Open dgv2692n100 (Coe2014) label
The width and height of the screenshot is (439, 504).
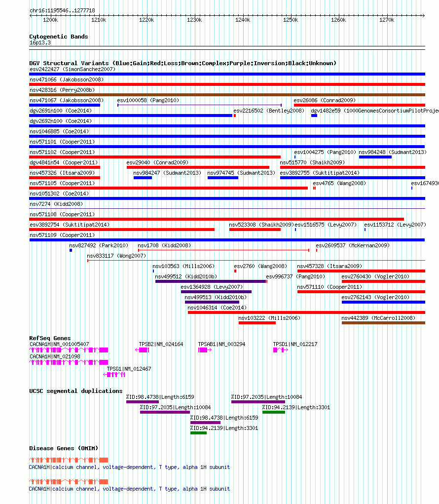pyautogui.click(x=61, y=121)
